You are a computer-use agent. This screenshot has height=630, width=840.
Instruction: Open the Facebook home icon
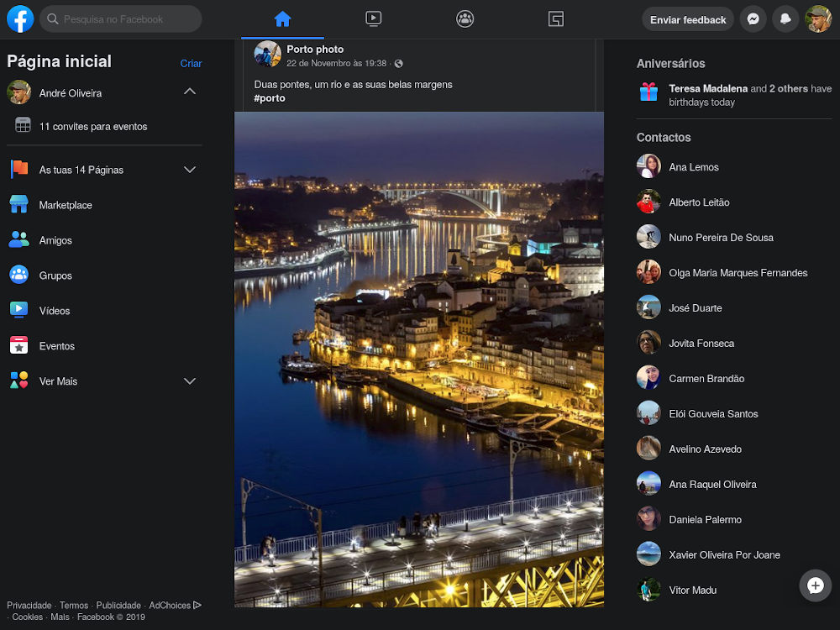point(282,18)
